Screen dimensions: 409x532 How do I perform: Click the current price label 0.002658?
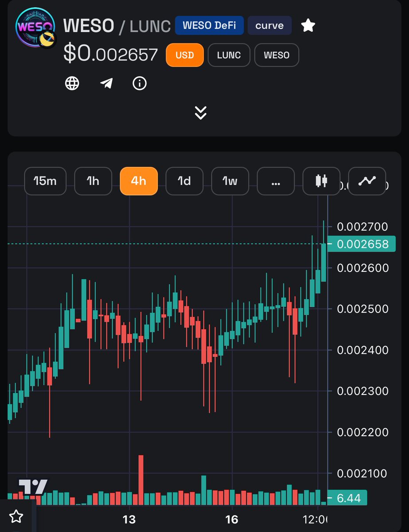[361, 244]
